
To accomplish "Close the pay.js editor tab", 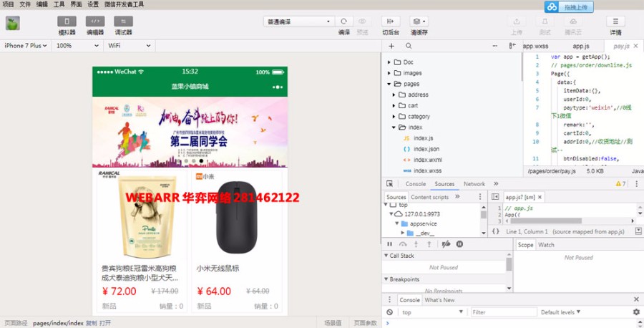I will [x=636, y=46].
